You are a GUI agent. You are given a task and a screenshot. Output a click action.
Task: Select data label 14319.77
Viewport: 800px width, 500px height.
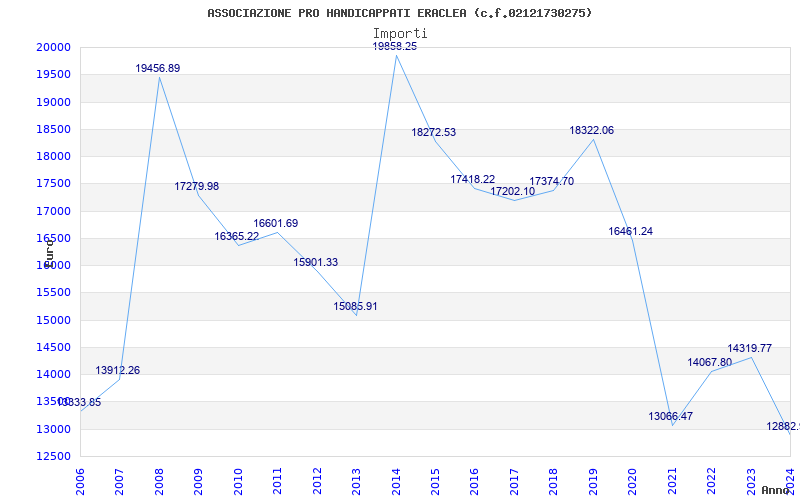click(749, 348)
